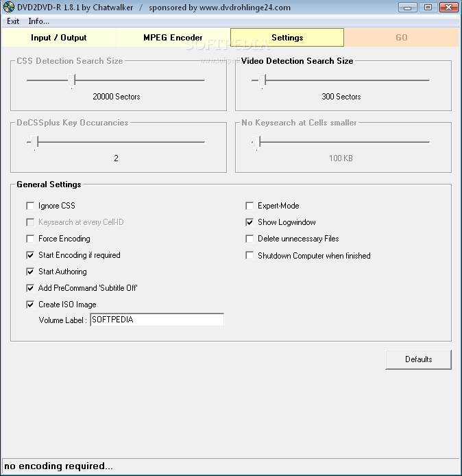
Task: Click the DeCSSplus Key Occurancies slider thumb
Action: point(34,143)
